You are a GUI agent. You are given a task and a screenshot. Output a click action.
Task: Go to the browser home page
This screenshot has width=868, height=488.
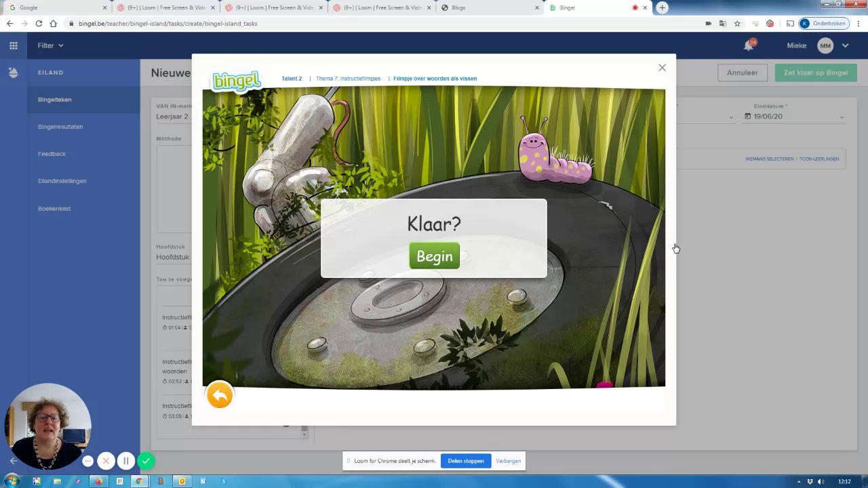[53, 23]
